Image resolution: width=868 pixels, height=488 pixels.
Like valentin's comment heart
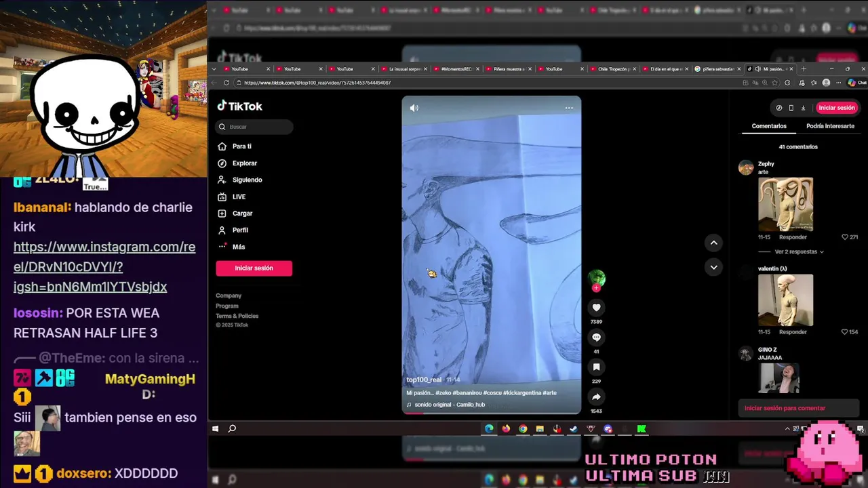[845, 332]
